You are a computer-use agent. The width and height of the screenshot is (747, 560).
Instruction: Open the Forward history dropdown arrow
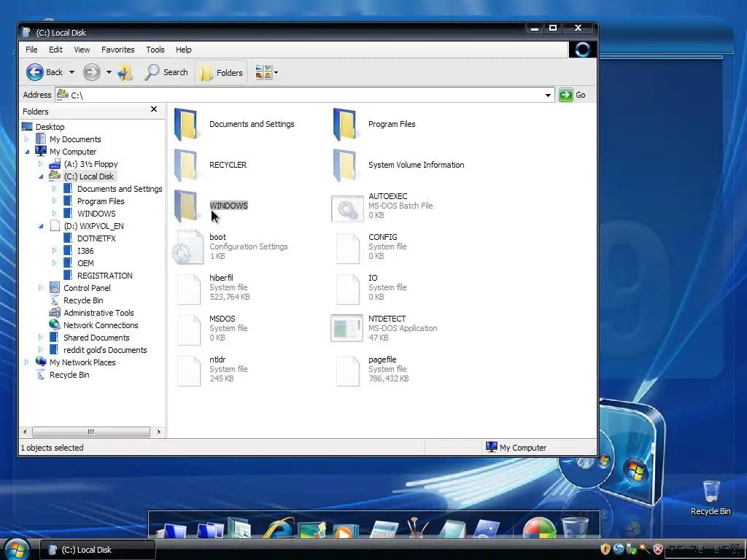pos(109,72)
